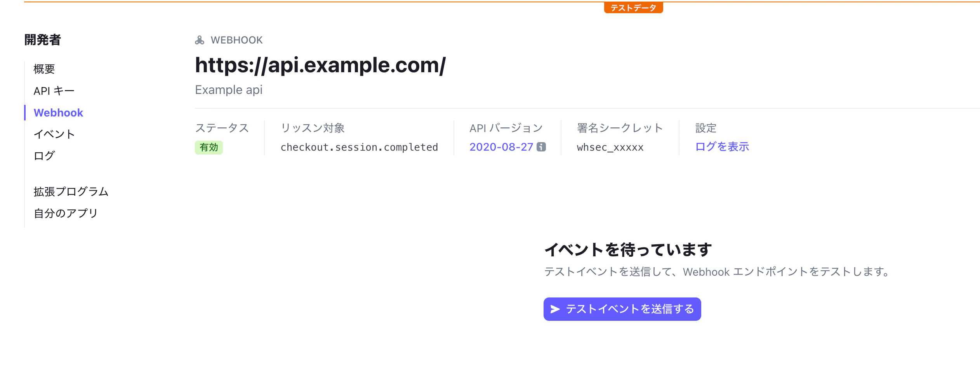This screenshot has height=386, width=980.
Task: Click テストイベントを送信する button
Action: coord(622,309)
